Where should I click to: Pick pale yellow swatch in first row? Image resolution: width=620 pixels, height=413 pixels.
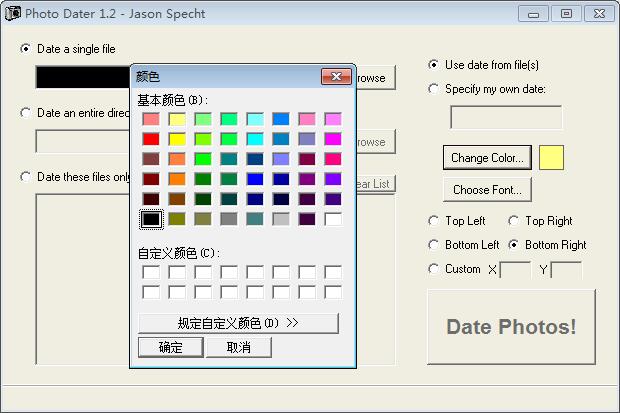click(x=177, y=119)
